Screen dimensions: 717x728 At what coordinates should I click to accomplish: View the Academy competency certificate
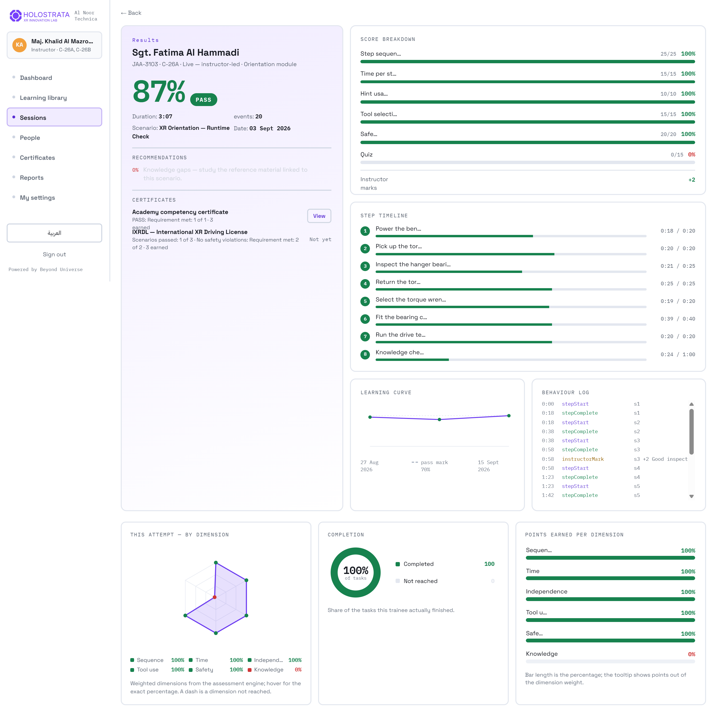click(319, 216)
